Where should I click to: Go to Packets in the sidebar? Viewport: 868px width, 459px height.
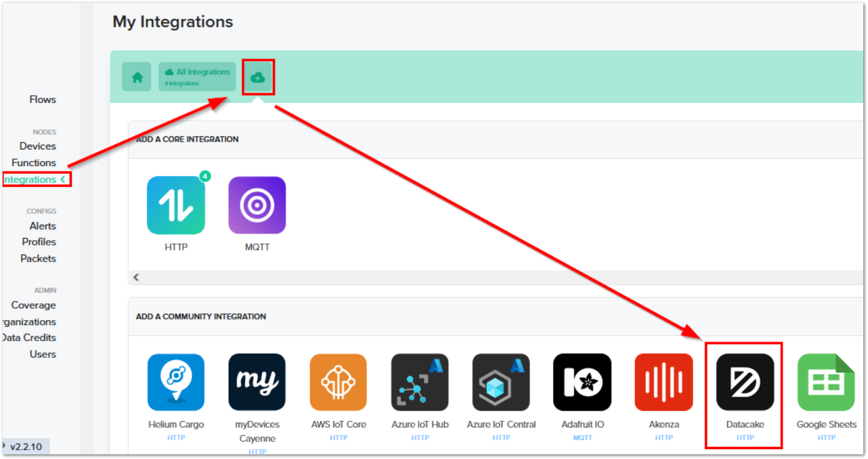(38, 258)
